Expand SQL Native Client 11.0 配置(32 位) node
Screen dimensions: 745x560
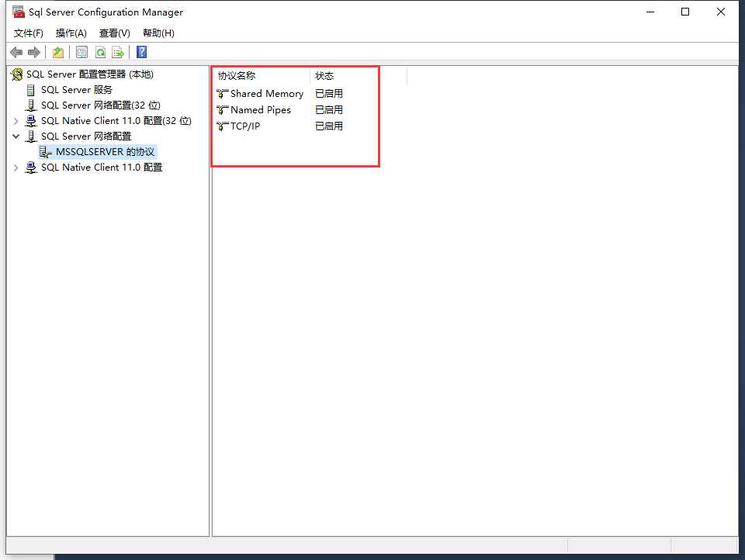(16, 121)
